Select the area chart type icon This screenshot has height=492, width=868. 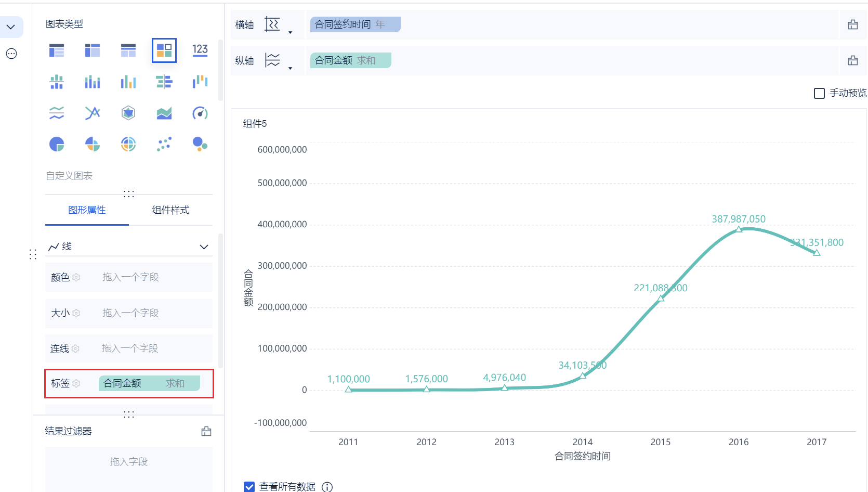(x=164, y=113)
